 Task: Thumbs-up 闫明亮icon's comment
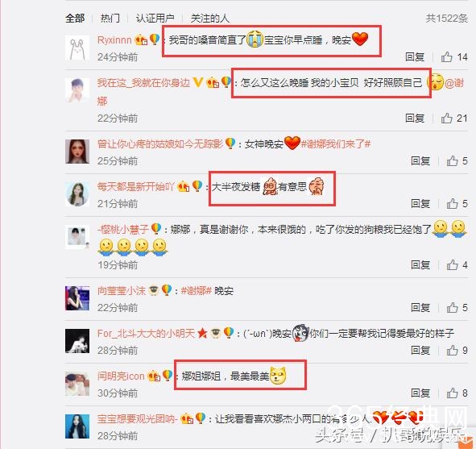452,393
